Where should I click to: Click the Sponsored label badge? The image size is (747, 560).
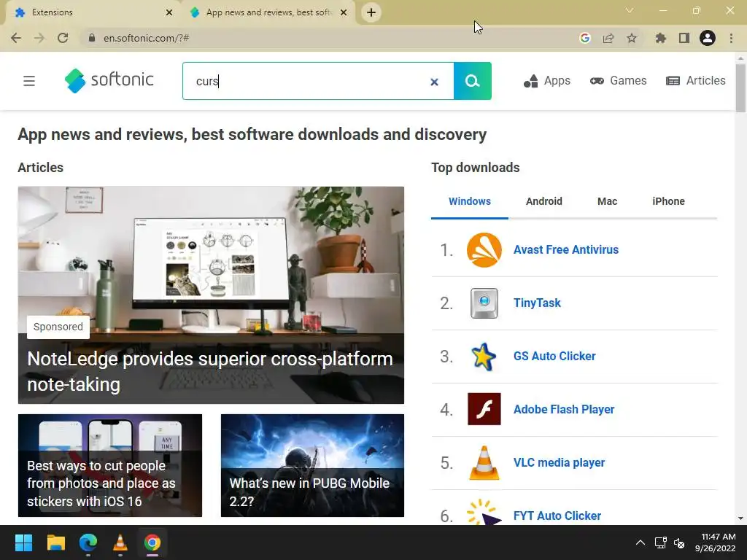point(58,327)
